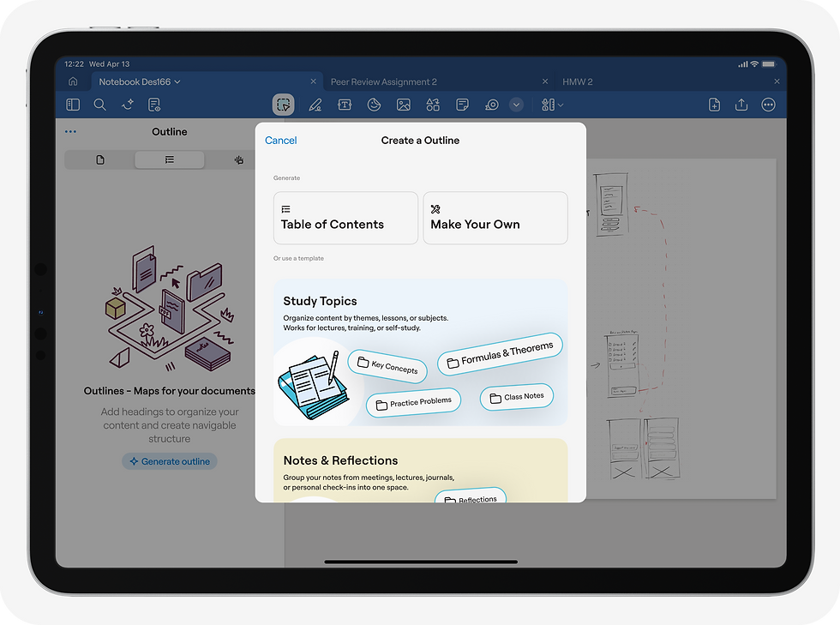Open the AI sparkle tool
The width and height of the screenshot is (840, 625).
point(128,105)
